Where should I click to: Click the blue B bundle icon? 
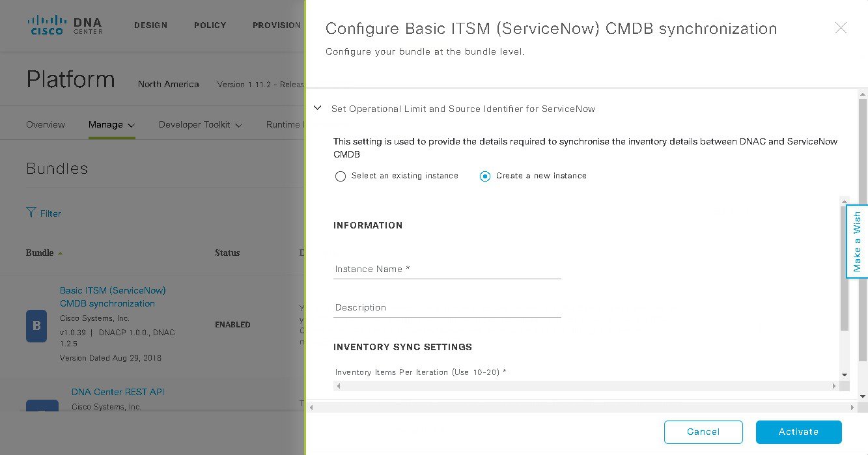[36, 326]
